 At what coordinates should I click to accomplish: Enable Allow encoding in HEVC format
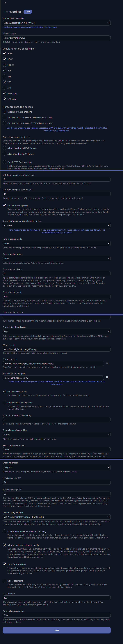[x=4, y=148]
